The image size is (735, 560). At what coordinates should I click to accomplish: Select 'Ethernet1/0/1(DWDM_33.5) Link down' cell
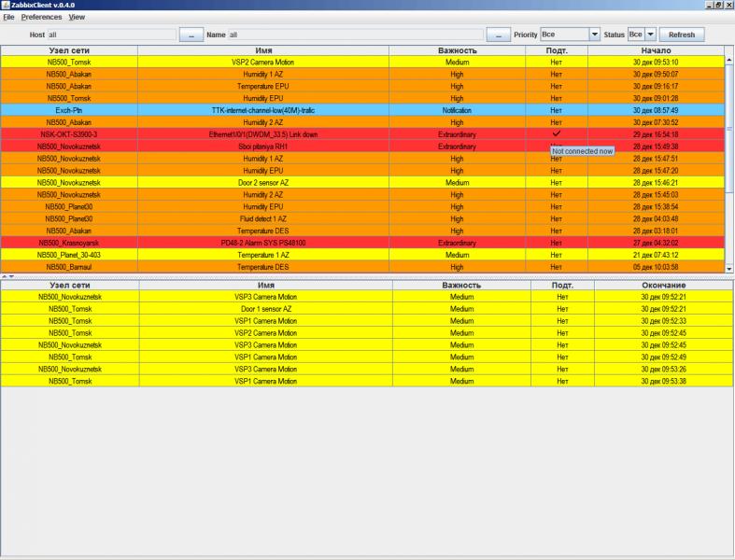pyautogui.click(x=263, y=134)
